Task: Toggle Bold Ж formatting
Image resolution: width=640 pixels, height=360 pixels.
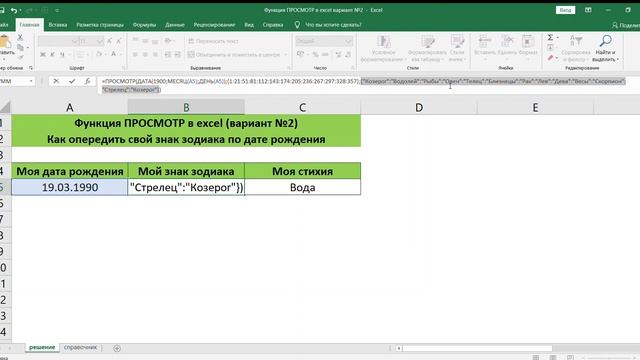Action: point(43,54)
